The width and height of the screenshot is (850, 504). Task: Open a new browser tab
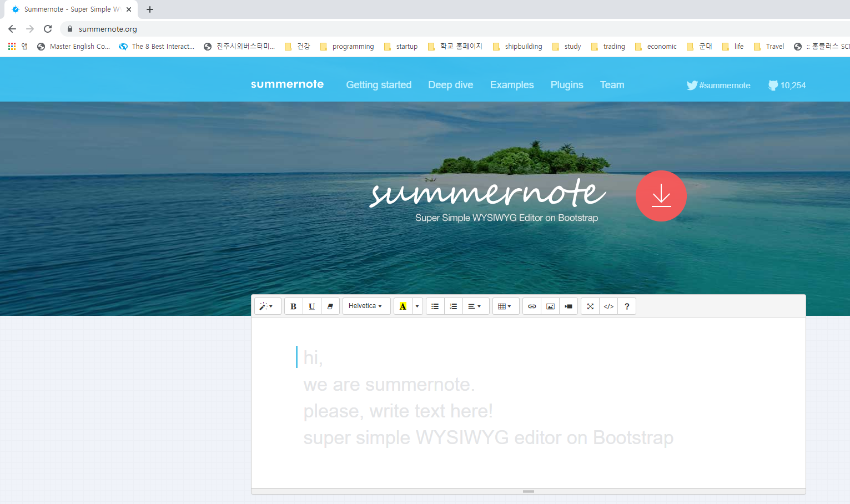tap(150, 9)
